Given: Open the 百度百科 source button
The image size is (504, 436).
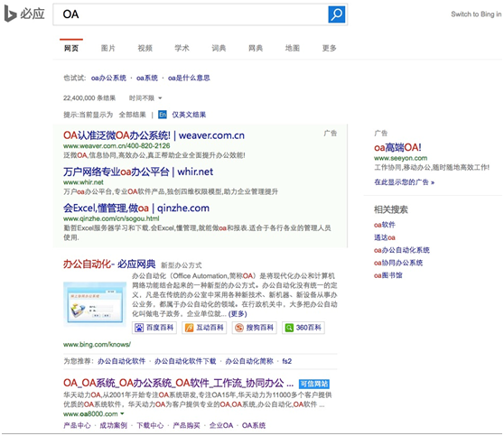Looking at the screenshot, I should tap(154, 328).
